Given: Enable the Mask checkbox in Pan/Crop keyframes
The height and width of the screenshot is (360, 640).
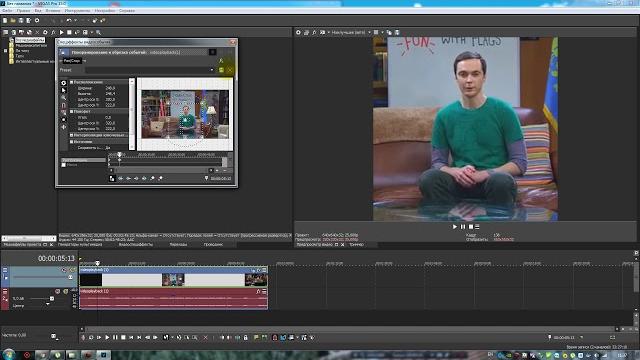Looking at the screenshot, I should [x=64, y=165].
